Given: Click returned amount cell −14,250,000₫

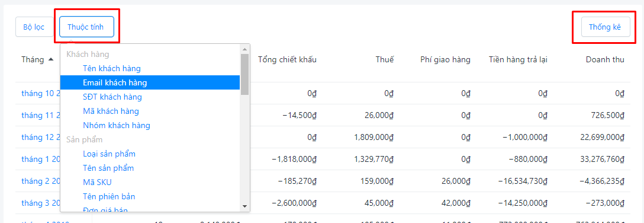Looking at the screenshot, I should pyautogui.click(x=523, y=203).
